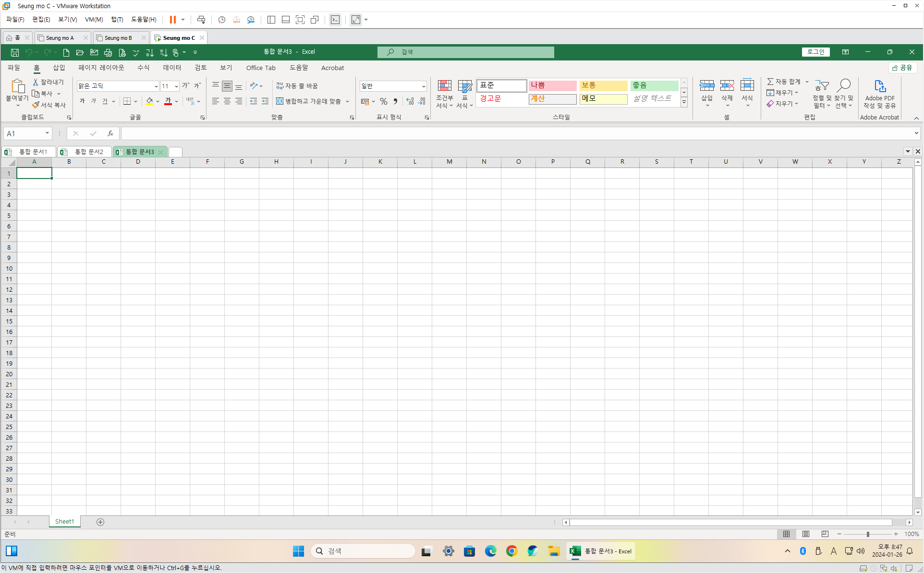The image size is (924, 573).
Task: Click Create Adobe PDF and share icon
Action: click(879, 87)
